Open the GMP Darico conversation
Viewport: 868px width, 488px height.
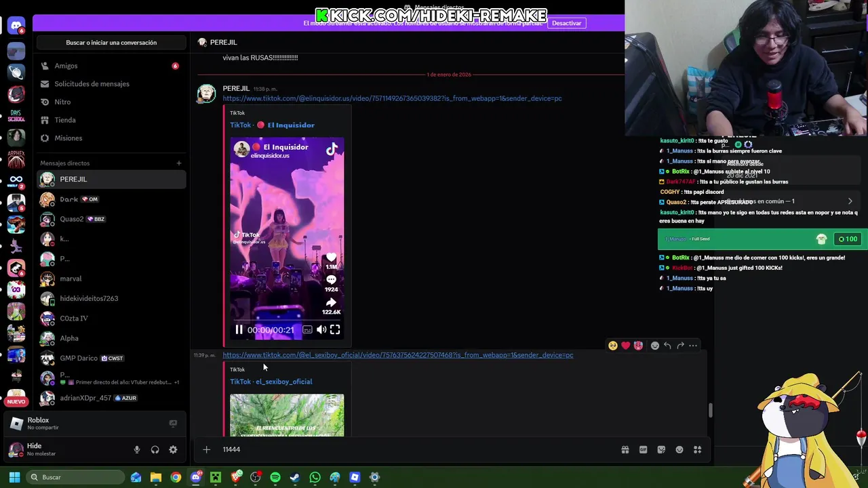pyautogui.click(x=111, y=358)
